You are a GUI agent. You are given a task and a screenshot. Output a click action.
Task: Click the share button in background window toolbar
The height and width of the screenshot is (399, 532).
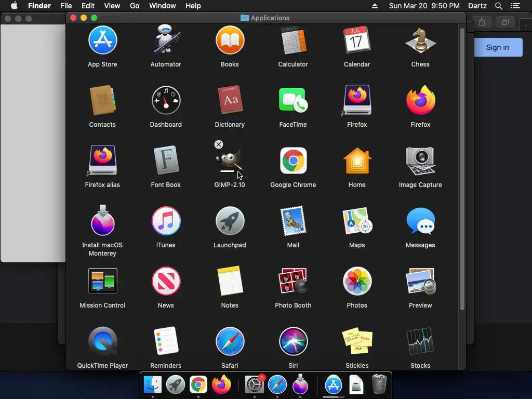click(482, 22)
